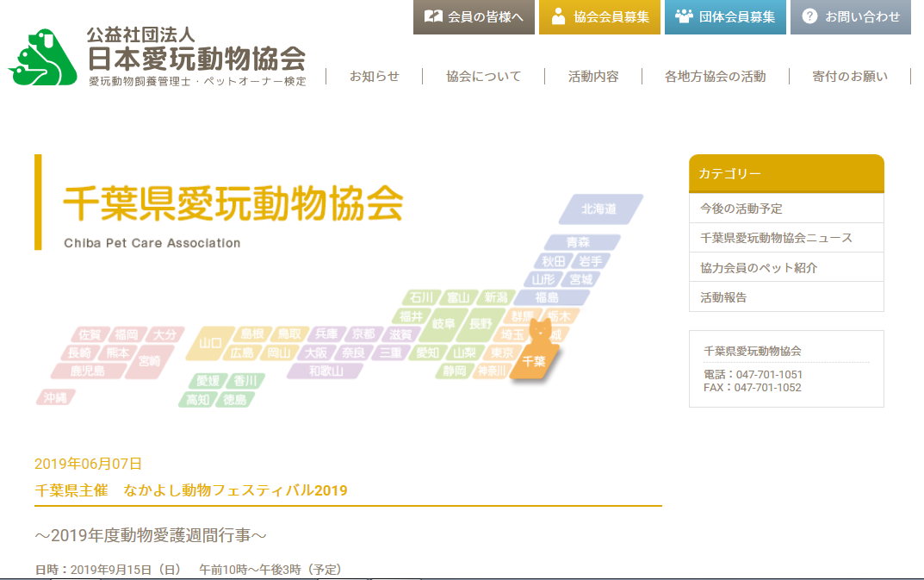Select 兵庫 on the map
The height and width of the screenshot is (580, 924).
pyautogui.click(x=326, y=334)
